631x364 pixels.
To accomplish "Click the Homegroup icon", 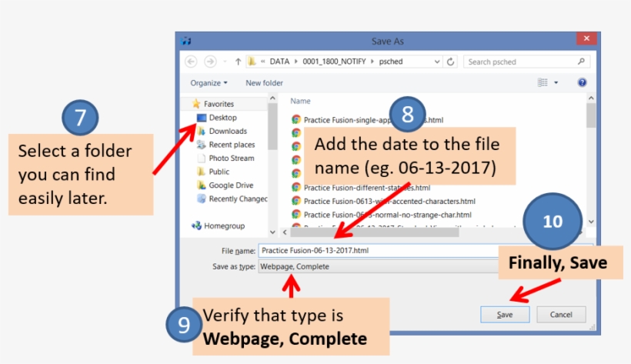I will coord(196,225).
